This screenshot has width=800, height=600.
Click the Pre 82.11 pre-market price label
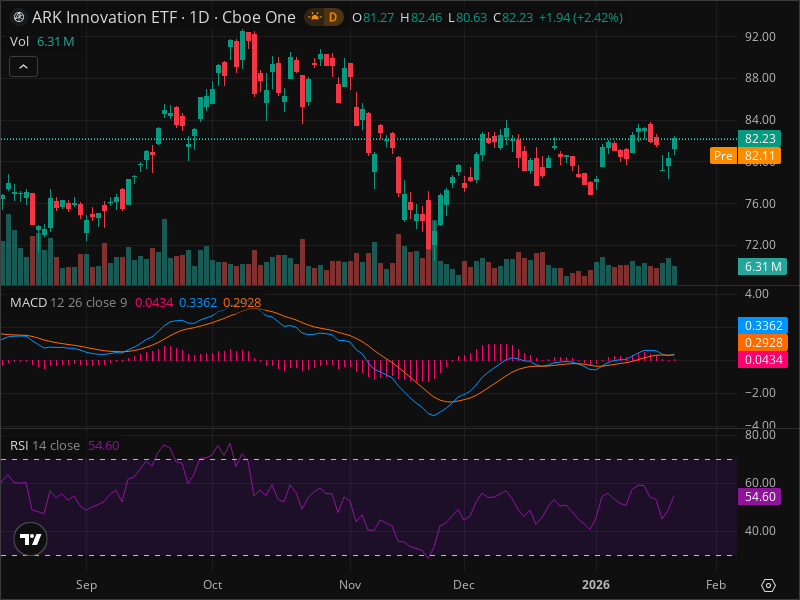[745, 156]
